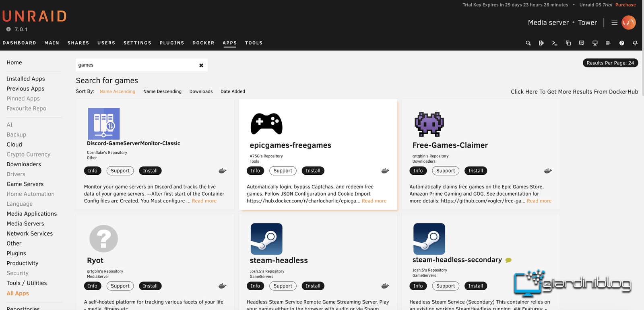Screen dimensions: 644x310
Task: Install steam-headless-secondary
Action: click(x=475, y=286)
